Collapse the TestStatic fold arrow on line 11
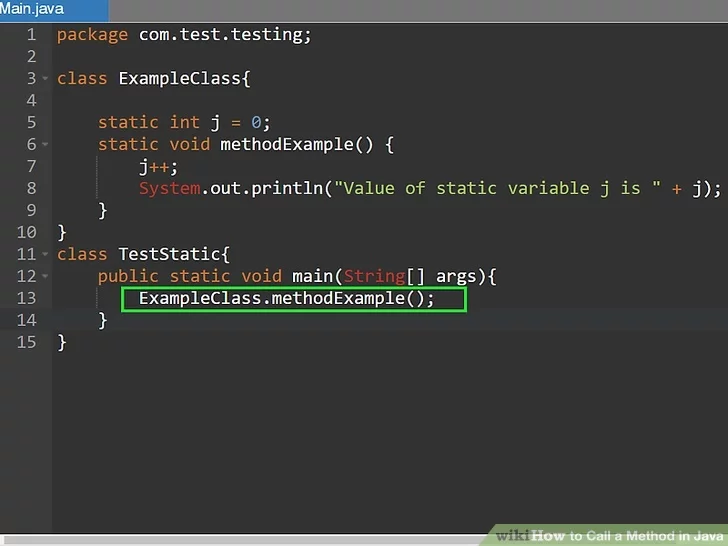This screenshot has width=728, height=546. tap(46, 254)
